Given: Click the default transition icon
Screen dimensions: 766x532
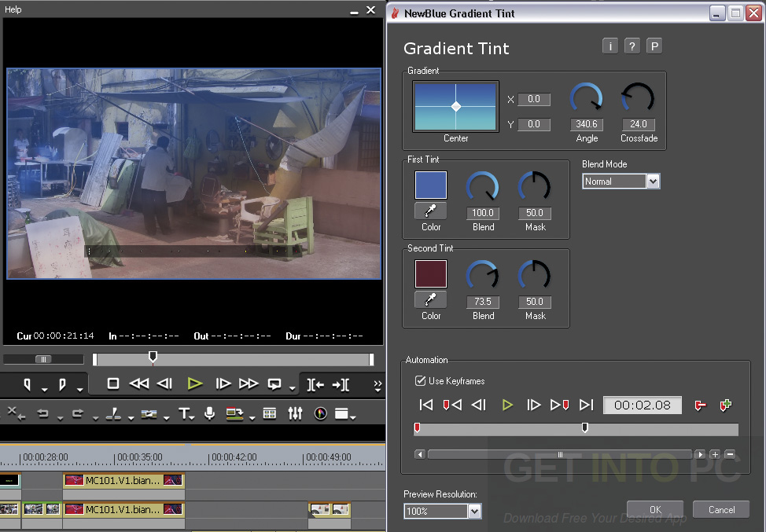Looking at the screenshot, I should coord(149,414).
